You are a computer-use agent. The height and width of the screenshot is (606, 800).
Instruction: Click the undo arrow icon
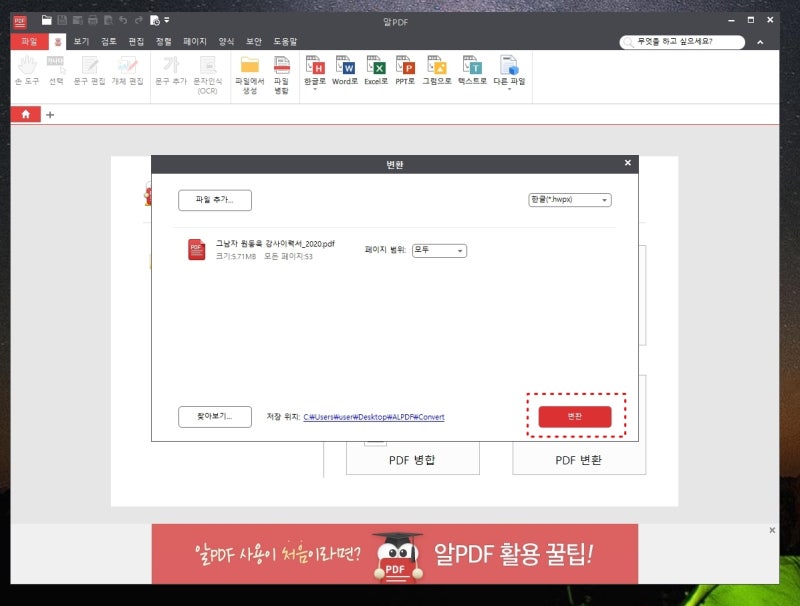(x=123, y=20)
